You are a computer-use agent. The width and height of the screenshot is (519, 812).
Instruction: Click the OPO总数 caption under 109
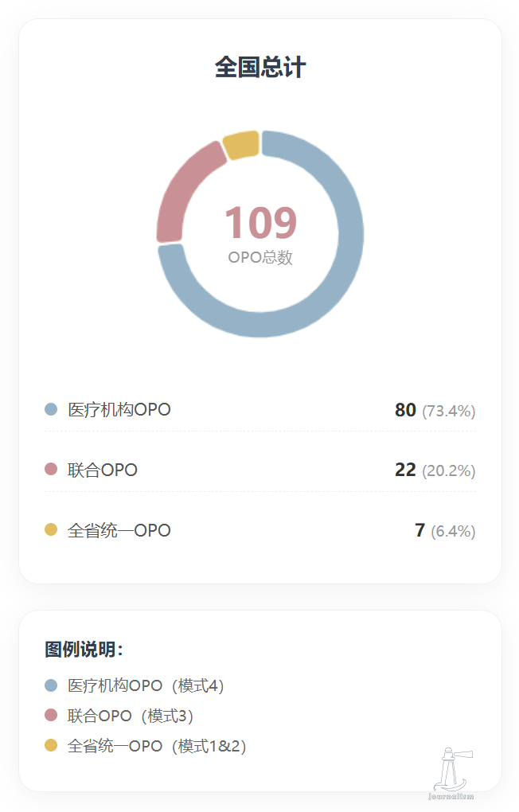[260, 258]
